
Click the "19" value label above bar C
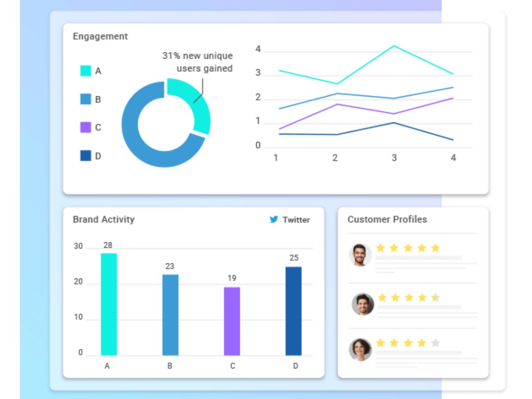click(232, 278)
